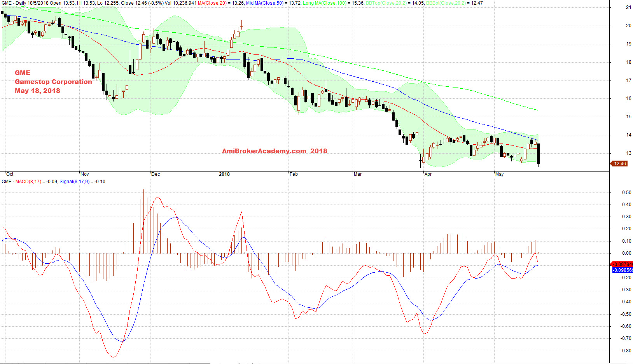The width and height of the screenshot is (633, 364).
Task: Select the Dec label on the time axis
Action: 156,174
